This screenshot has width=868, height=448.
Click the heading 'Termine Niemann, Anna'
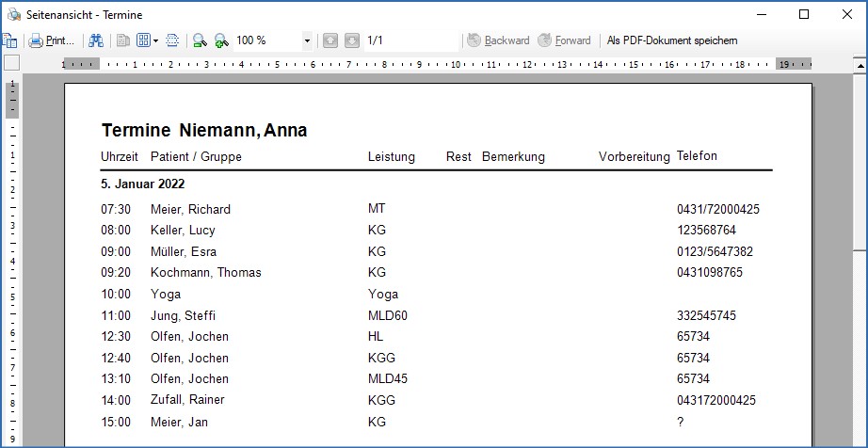coord(203,131)
